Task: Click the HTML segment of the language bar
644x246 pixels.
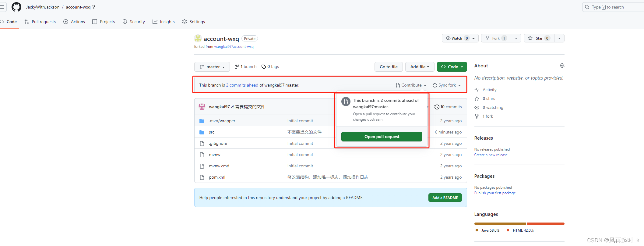Action: 546,224
